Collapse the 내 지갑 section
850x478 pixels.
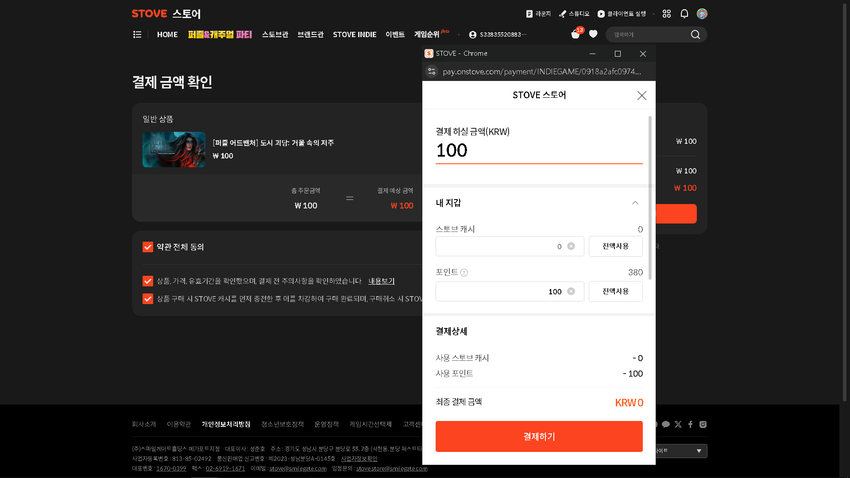coord(635,203)
